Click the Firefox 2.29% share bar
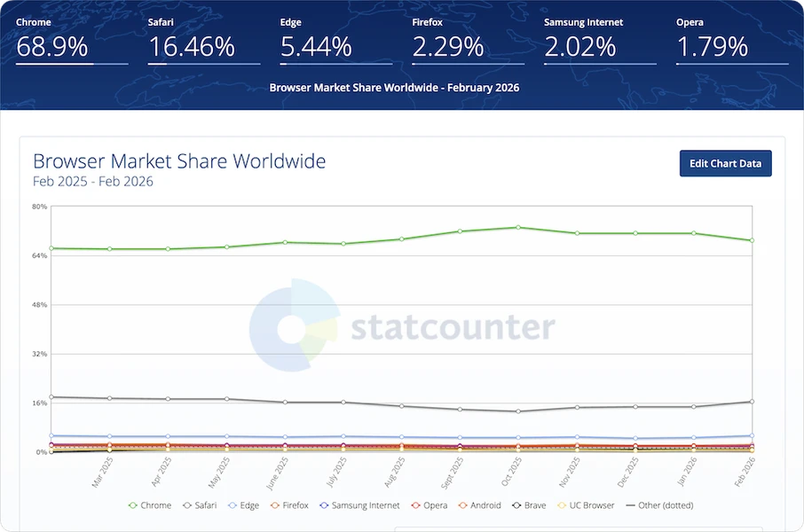 468,64
